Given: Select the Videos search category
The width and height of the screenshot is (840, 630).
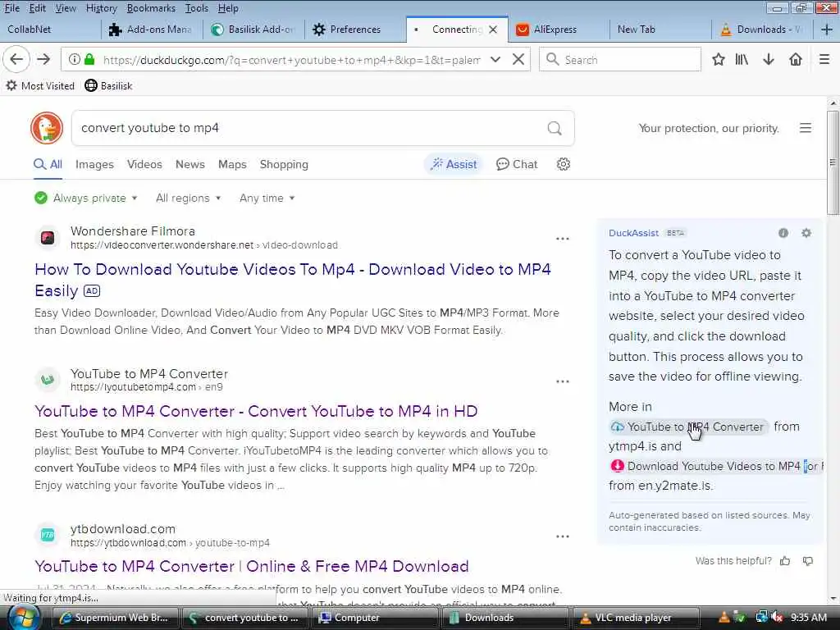Looking at the screenshot, I should pyautogui.click(x=144, y=164).
